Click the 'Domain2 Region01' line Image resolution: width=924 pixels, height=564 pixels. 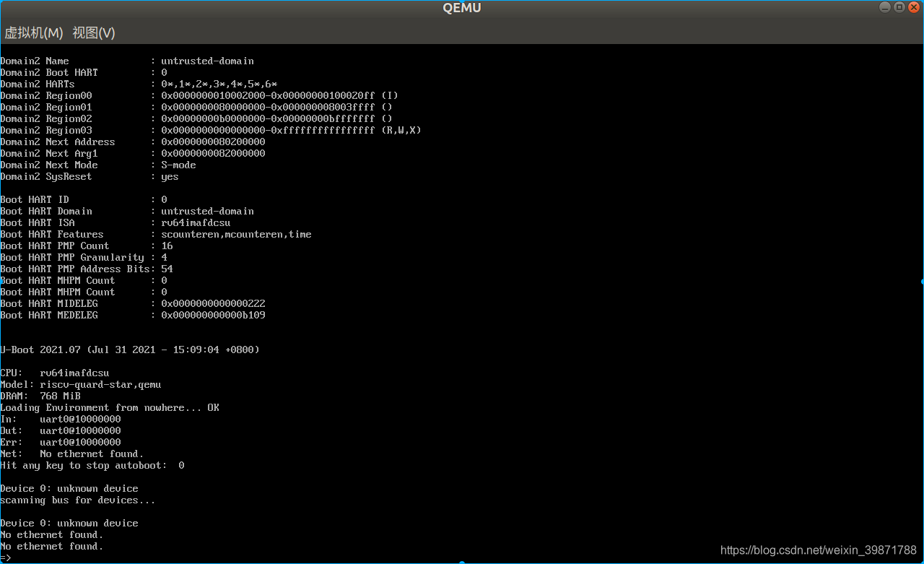[196, 107]
